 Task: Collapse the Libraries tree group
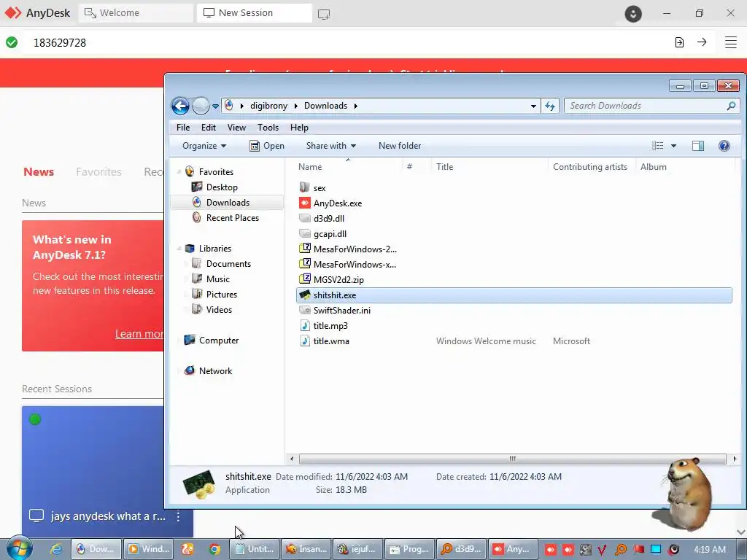pyautogui.click(x=179, y=248)
